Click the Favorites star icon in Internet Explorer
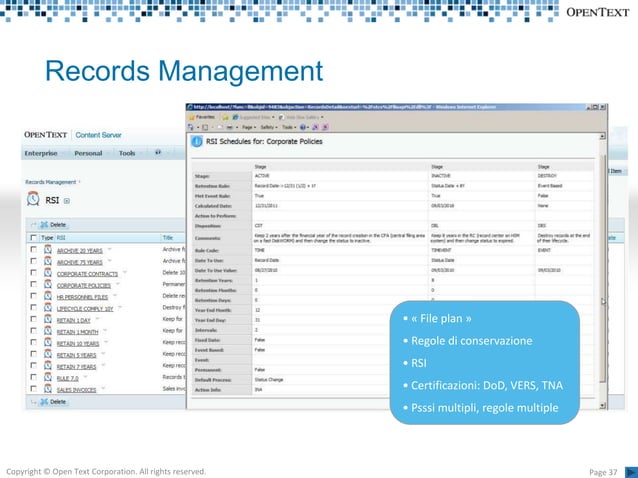638x478 pixels. (x=192, y=117)
